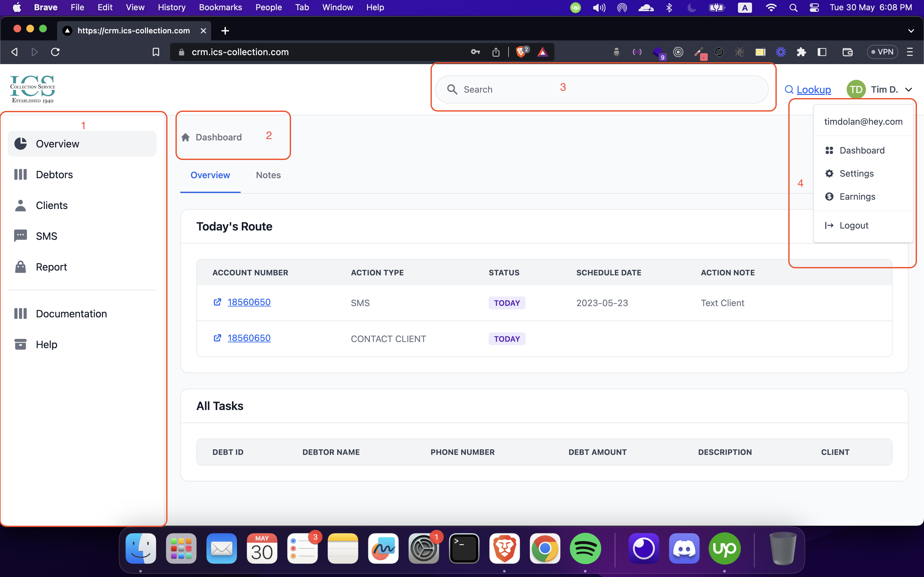Screen dimensions: 924x577
Task: Click the Settings gear in user menu
Action: (x=829, y=174)
